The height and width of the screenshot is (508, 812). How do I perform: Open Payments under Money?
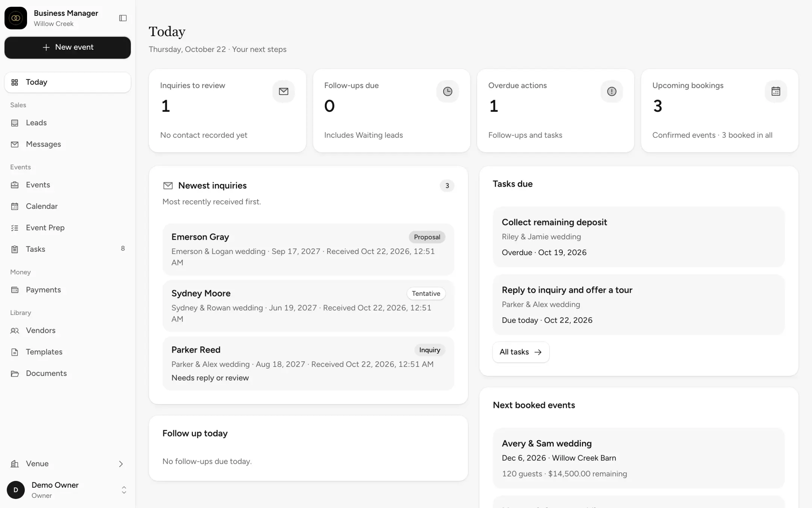tap(68, 290)
